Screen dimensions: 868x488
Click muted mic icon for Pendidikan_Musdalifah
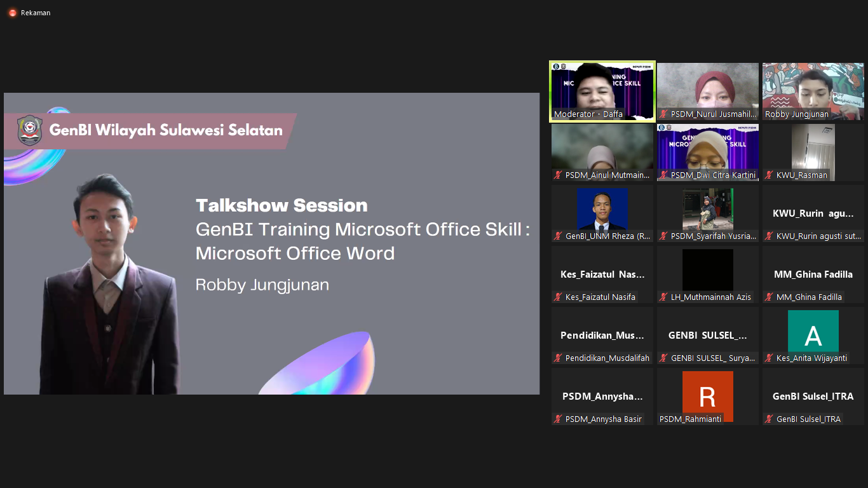(558, 358)
